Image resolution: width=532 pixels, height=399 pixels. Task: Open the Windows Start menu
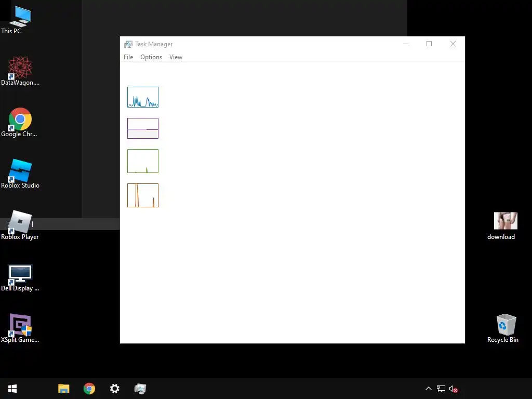click(12, 389)
